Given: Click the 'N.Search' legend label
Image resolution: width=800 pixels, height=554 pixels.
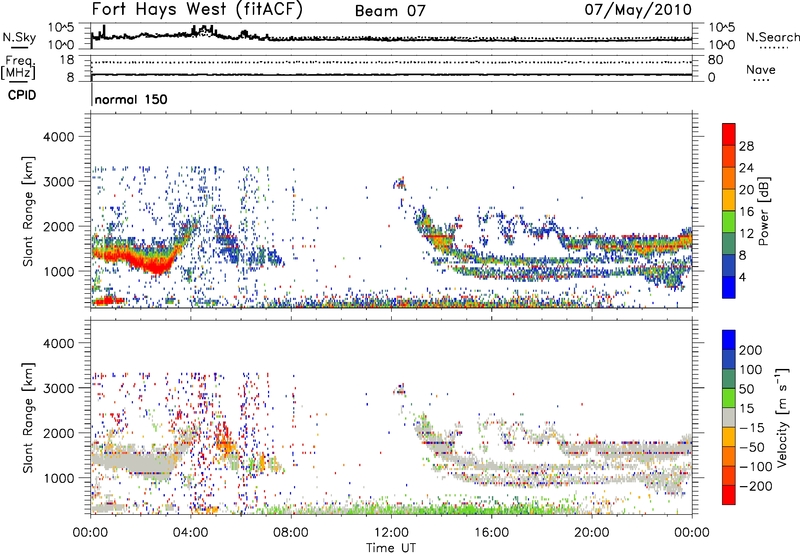Looking at the screenshot, I should [x=773, y=37].
